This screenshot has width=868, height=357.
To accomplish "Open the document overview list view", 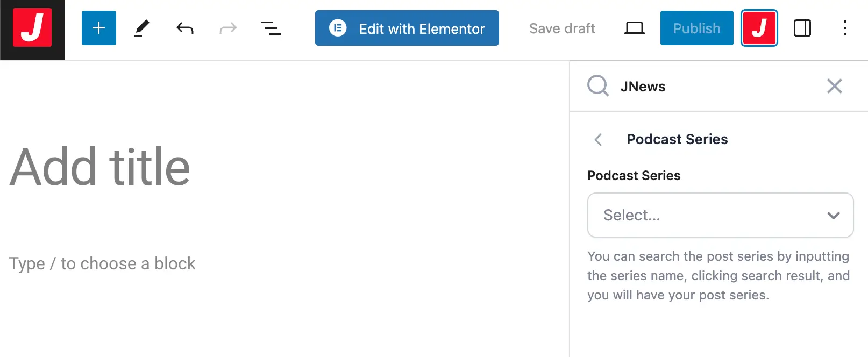I will click(x=271, y=28).
